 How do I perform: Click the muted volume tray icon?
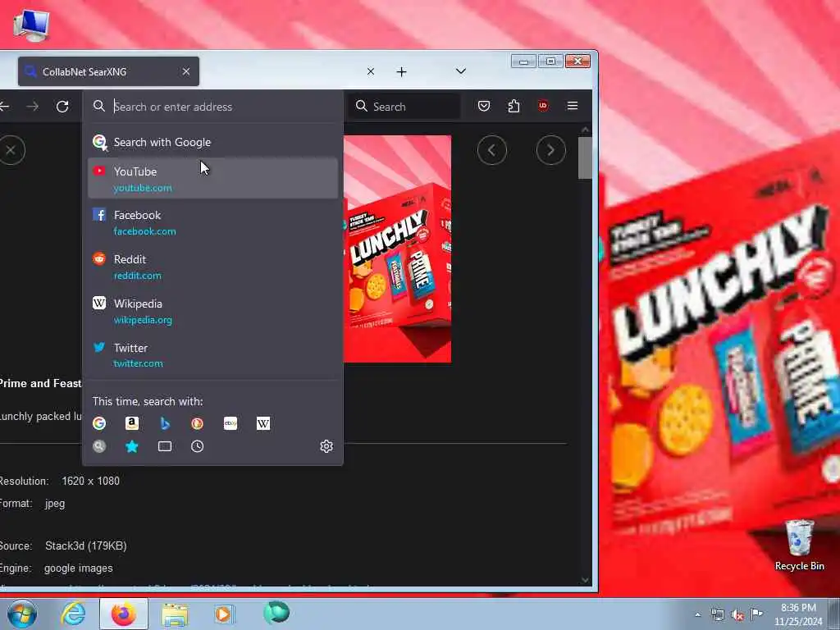click(737, 614)
